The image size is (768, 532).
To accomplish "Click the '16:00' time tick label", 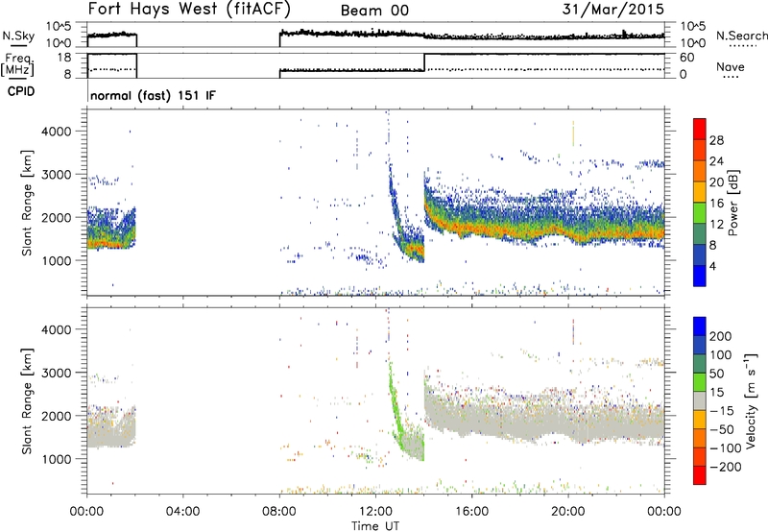I will tap(471, 512).
